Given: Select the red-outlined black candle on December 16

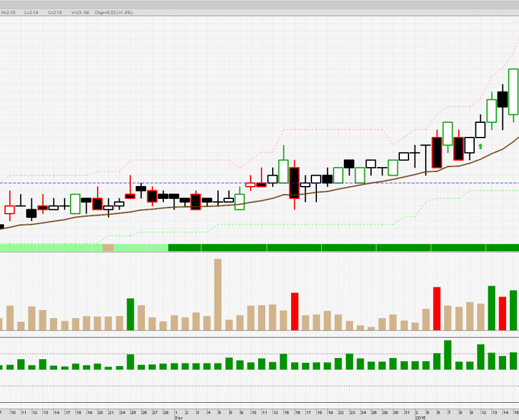Looking at the screenshot, I should 294,182.
